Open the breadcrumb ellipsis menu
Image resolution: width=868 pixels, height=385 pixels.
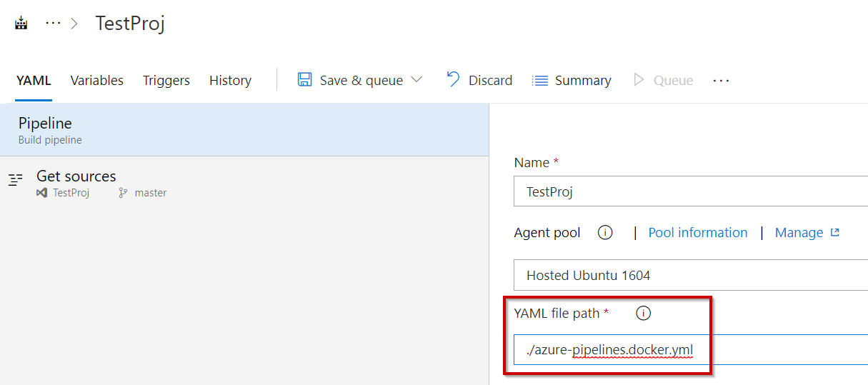click(x=53, y=24)
